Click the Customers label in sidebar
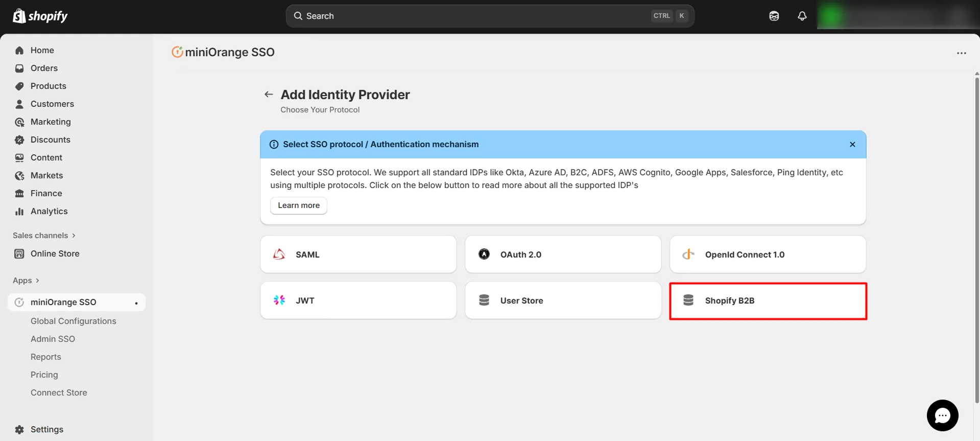Viewport: 980px width, 441px height. point(52,104)
